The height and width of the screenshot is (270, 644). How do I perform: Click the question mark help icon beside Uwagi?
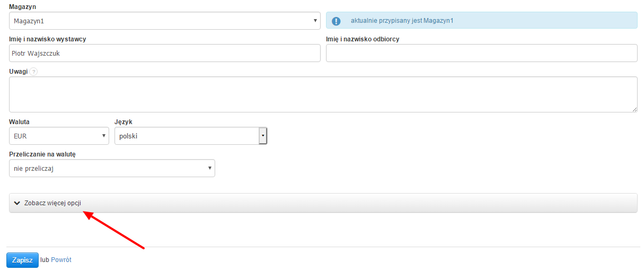click(33, 72)
